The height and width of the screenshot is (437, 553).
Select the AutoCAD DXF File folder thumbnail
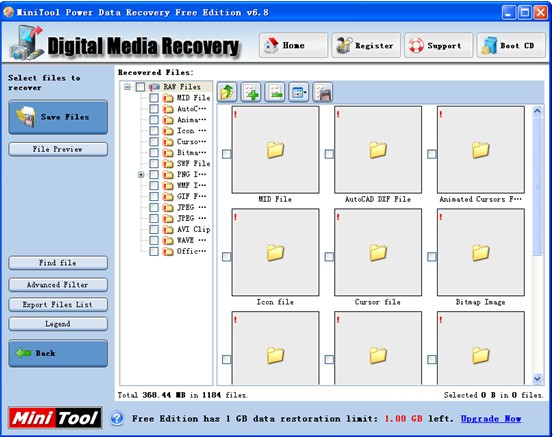[378, 150]
